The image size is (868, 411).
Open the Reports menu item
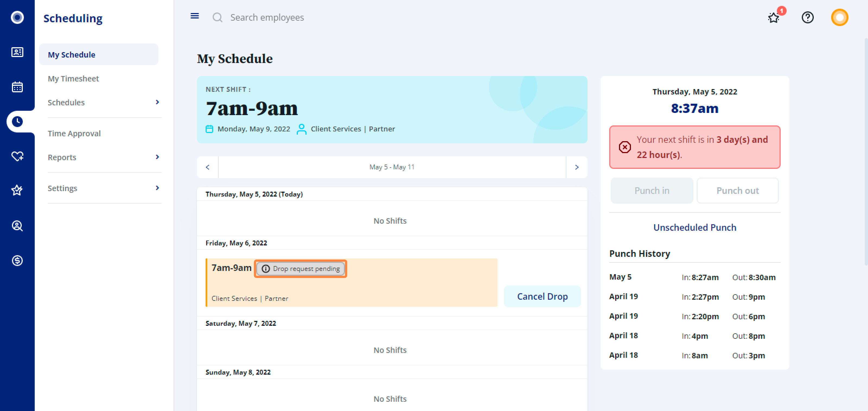(62, 157)
